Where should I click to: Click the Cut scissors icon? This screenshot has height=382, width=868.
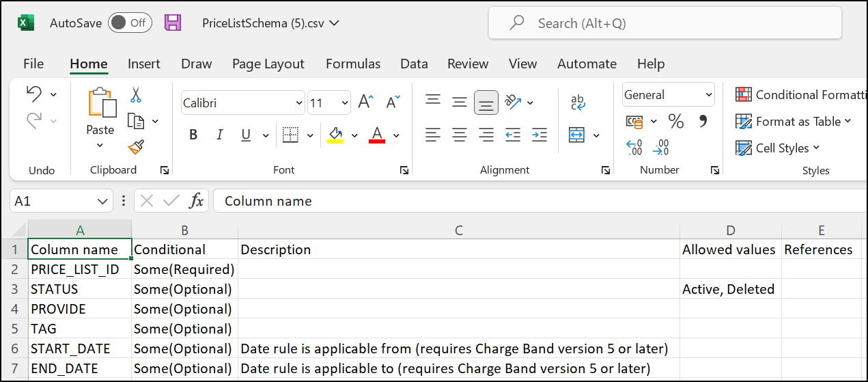click(x=136, y=95)
